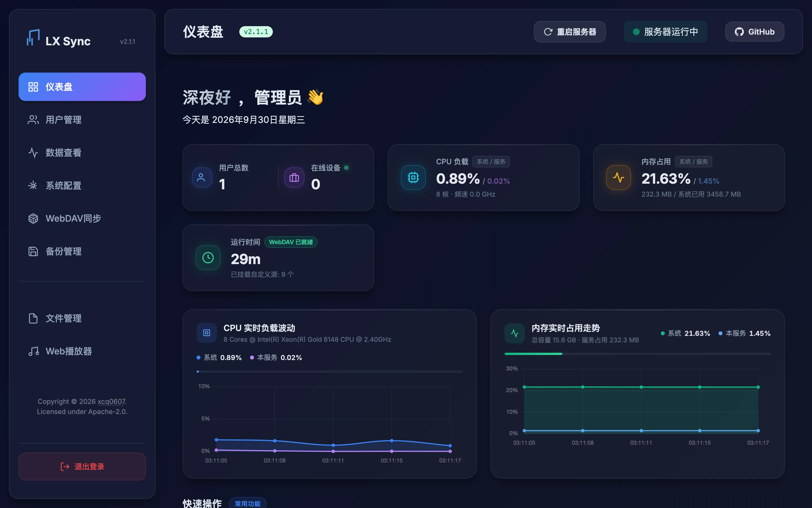Click the CPU chip icon in load card
This screenshot has width=812, height=508.
click(x=413, y=177)
